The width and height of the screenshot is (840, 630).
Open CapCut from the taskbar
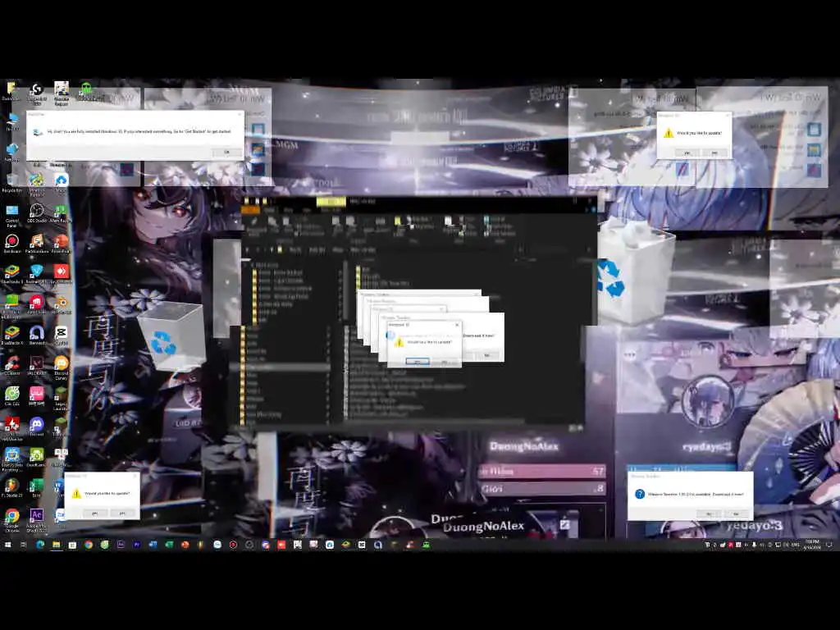pos(362,545)
